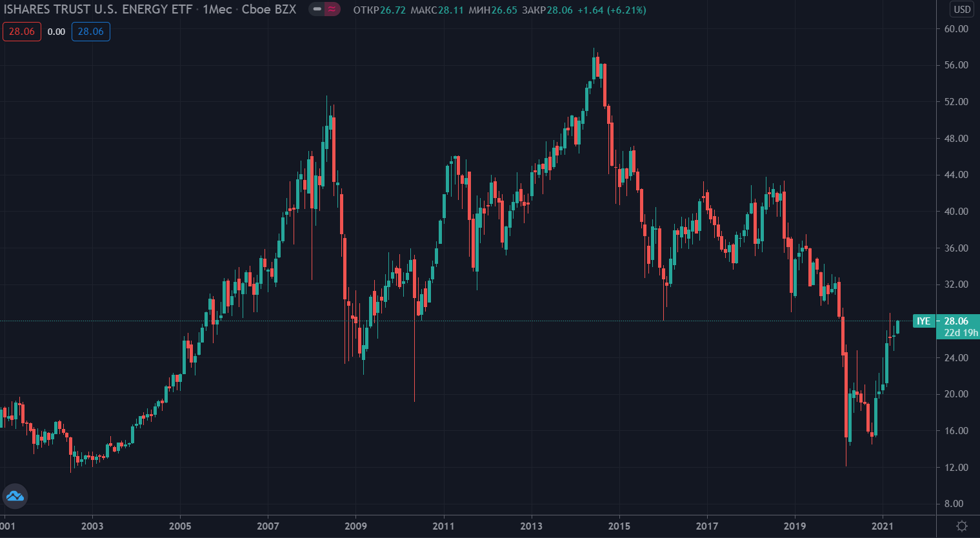Click the 22d 19h countdown label
This screenshot has width=980, height=538.
[961, 333]
